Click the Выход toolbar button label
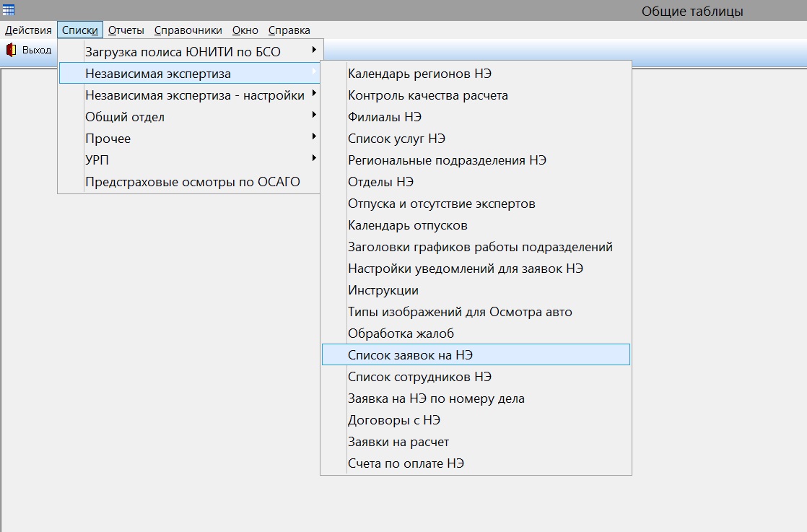The height and width of the screenshot is (532, 807). 37,50
